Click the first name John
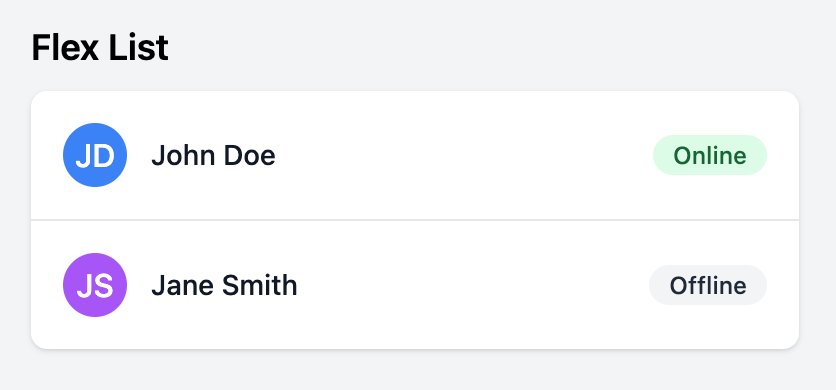This screenshot has height=390, width=836. 183,155
